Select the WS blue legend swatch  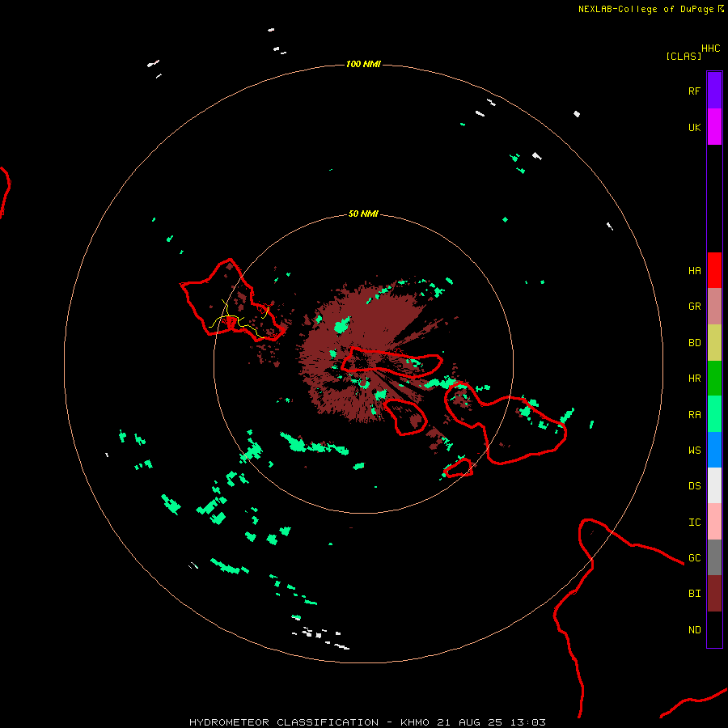click(714, 450)
